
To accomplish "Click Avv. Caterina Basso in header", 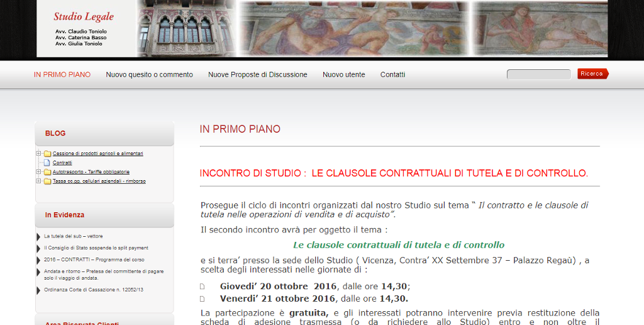I will [x=81, y=37].
